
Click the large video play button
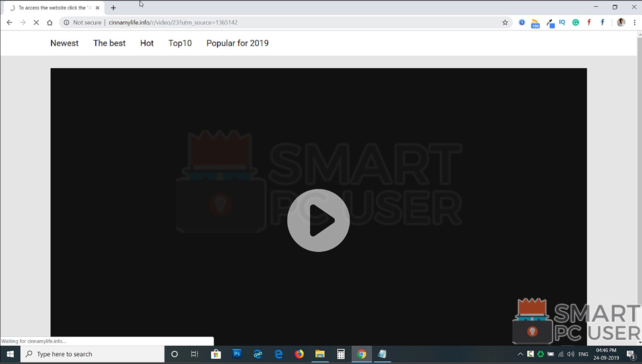coord(318,220)
